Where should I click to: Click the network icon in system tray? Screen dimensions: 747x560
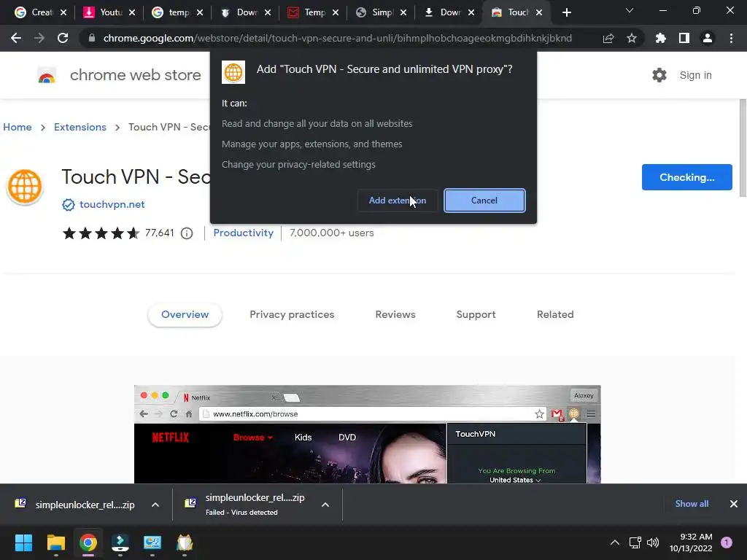[x=635, y=542]
